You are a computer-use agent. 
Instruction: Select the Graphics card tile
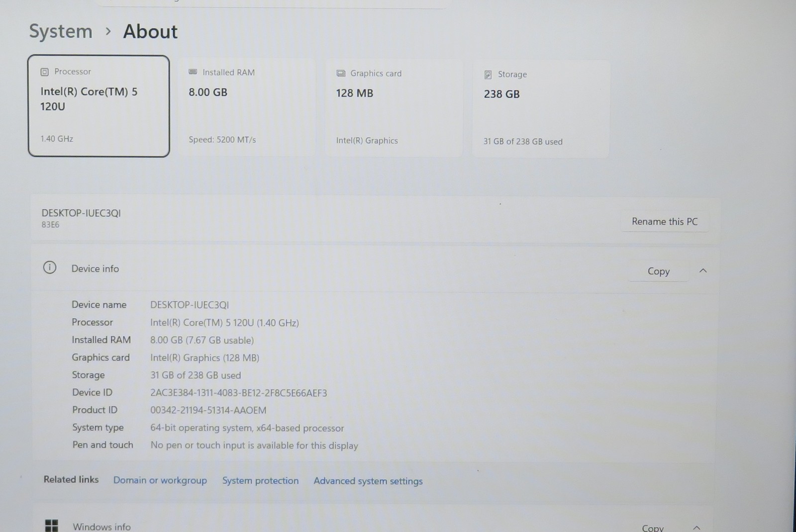[394, 108]
